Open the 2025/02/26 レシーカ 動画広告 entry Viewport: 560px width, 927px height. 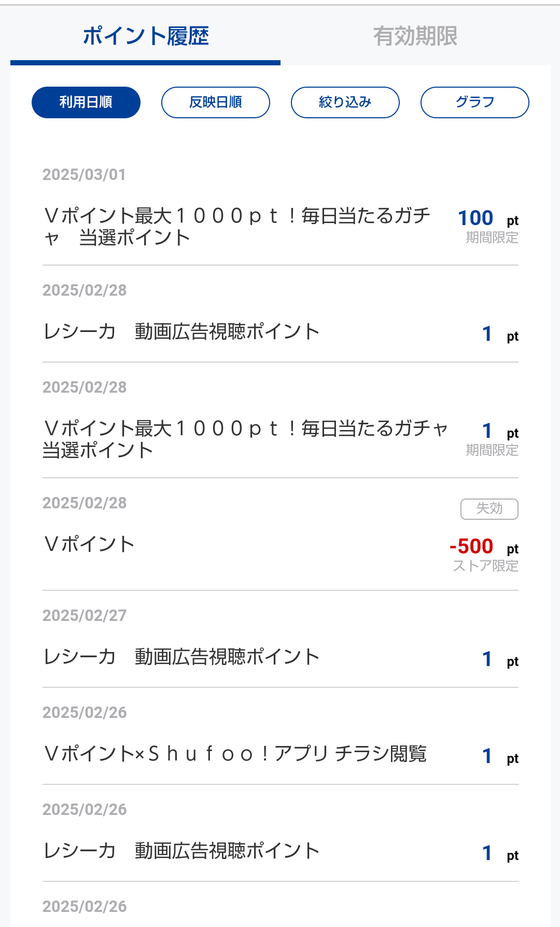[x=181, y=851]
